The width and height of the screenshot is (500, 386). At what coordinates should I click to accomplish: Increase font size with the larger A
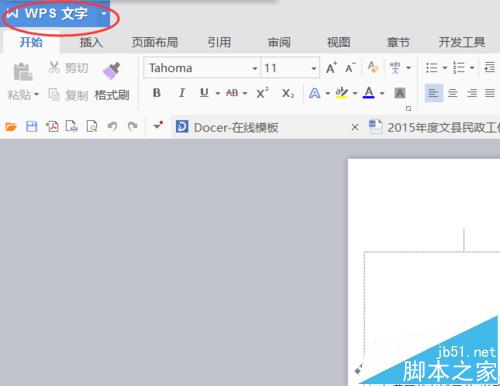331,68
